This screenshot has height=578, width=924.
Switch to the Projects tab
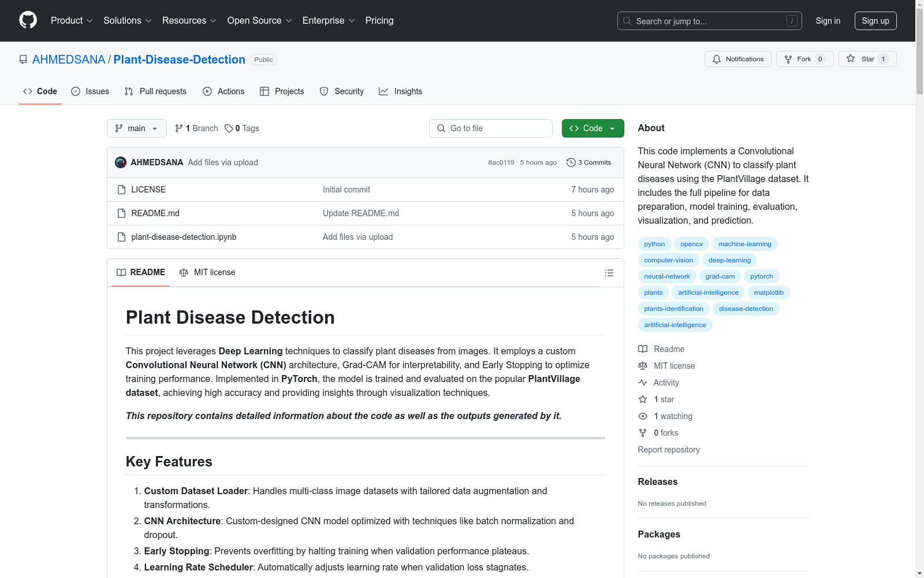282,91
